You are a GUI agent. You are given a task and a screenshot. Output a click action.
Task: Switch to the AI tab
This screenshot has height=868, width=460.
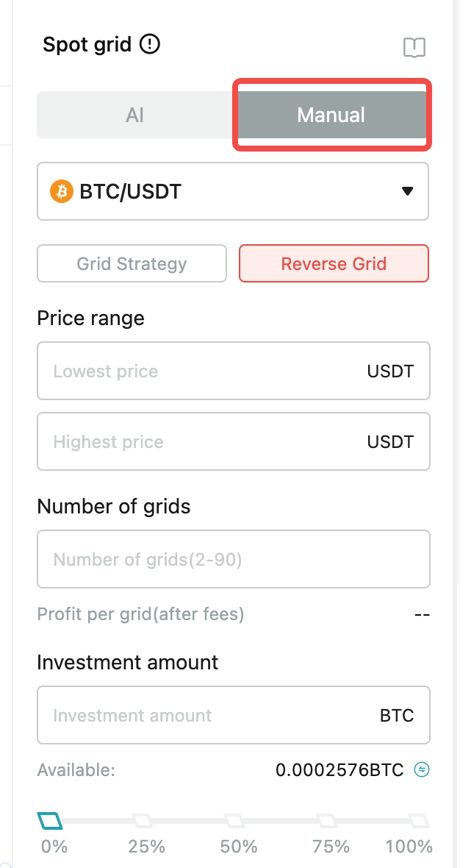(x=135, y=115)
